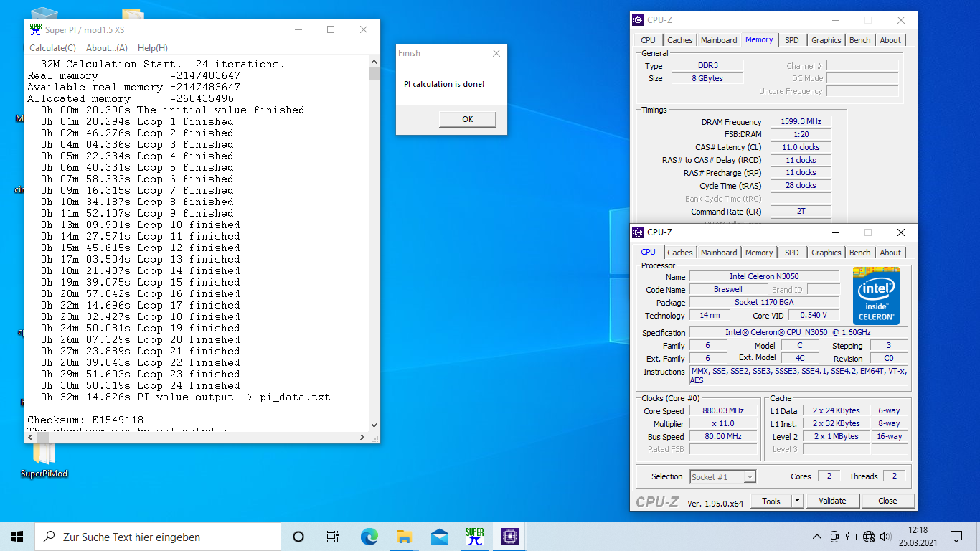The height and width of the screenshot is (551, 980).
Task: Click the Intel Celeron logo in CPU-Z
Action: pos(876,296)
